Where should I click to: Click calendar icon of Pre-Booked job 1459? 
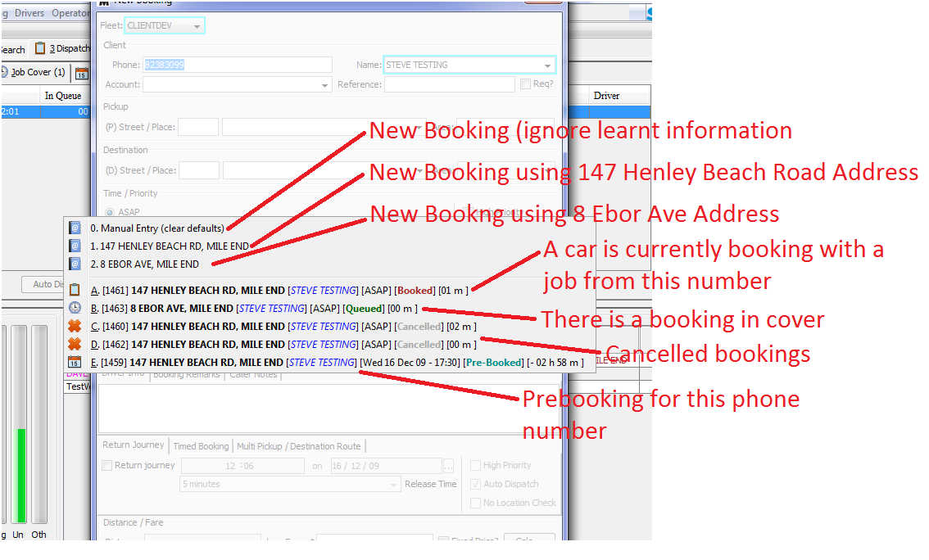pos(75,362)
